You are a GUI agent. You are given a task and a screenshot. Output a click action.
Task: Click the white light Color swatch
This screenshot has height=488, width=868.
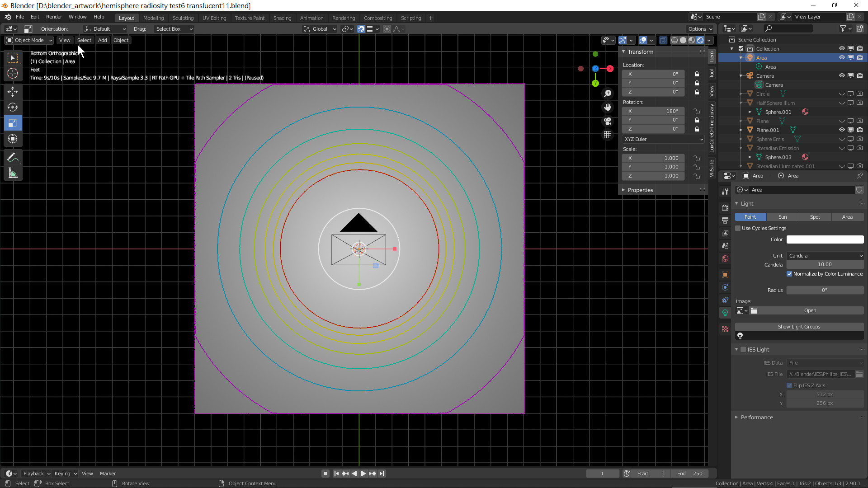click(825, 239)
